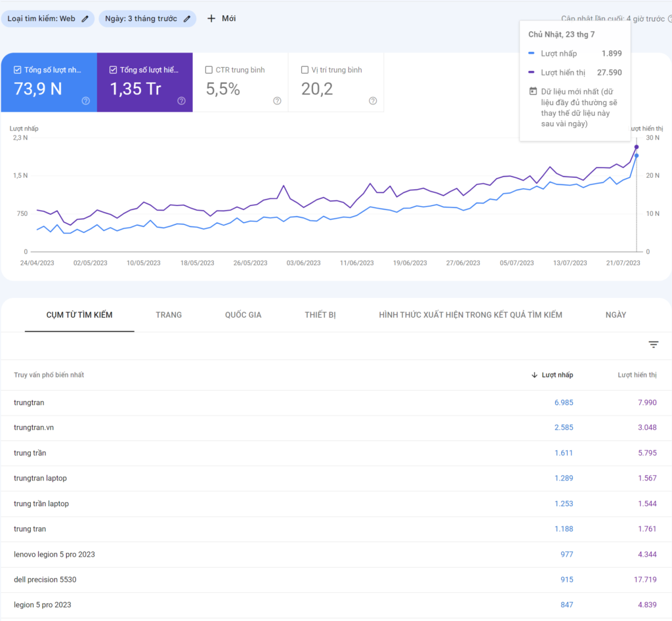Open the THIẾT BỊ tab

point(320,315)
